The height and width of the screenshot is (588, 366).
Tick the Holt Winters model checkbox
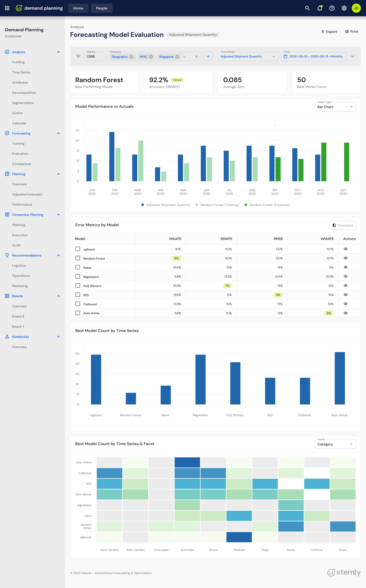(78, 285)
